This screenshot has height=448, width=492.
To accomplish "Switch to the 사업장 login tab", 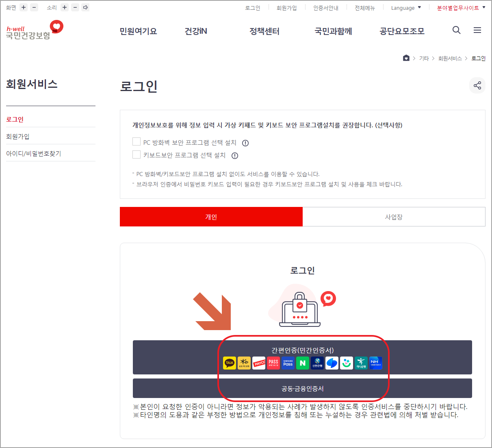I will (x=394, y=217).
